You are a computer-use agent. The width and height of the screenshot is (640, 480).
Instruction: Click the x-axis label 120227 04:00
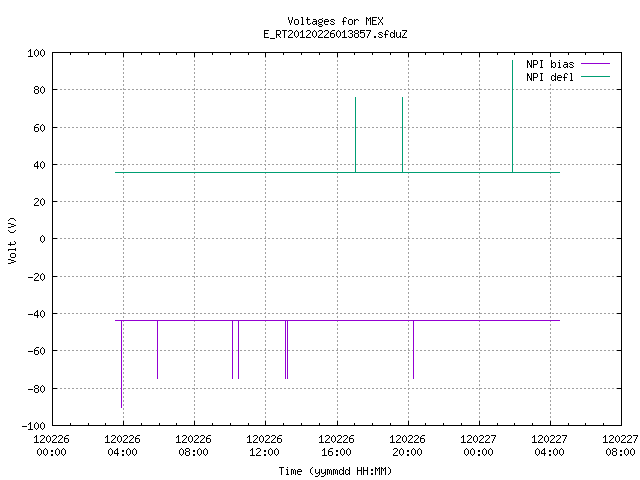549,446
